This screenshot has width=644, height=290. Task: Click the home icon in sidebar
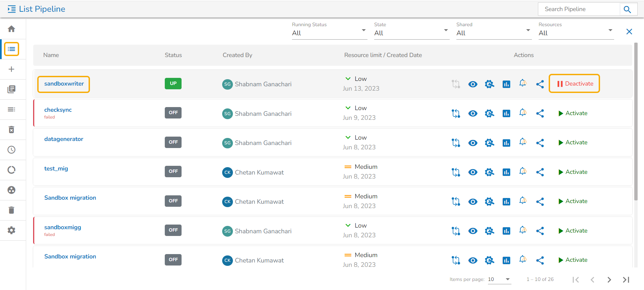(11, 29)
